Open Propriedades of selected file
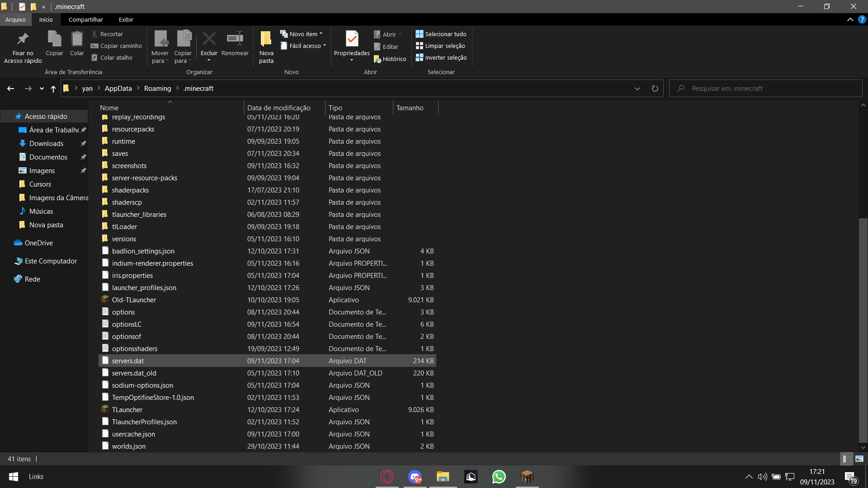The height and width of the screenshot is (488, 868). [x=352, y=46]
